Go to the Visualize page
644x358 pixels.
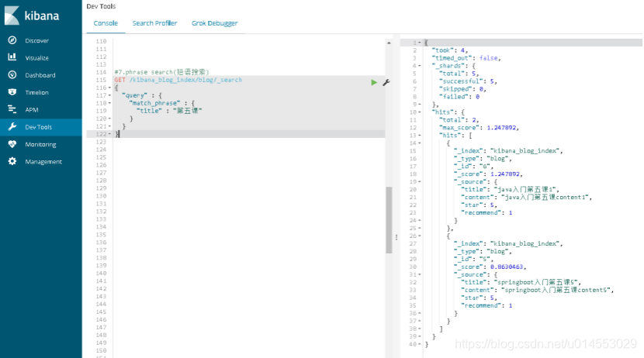(x=36, y=58)
